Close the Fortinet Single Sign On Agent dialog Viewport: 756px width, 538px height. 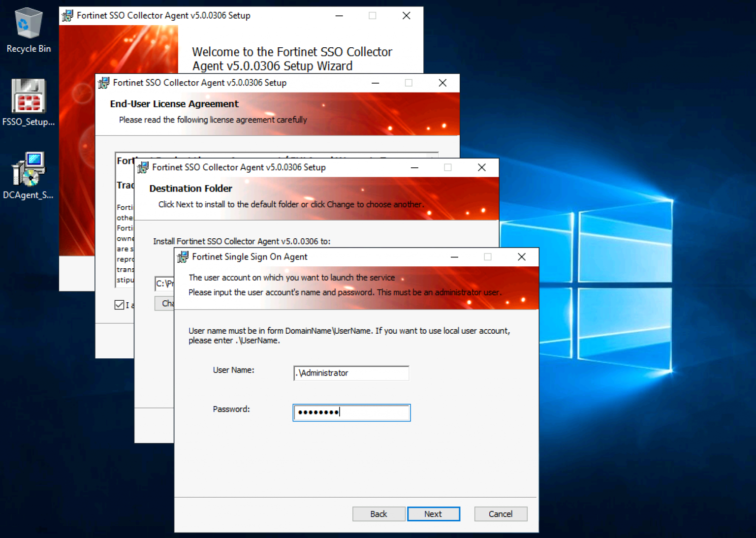coord(522,257)
